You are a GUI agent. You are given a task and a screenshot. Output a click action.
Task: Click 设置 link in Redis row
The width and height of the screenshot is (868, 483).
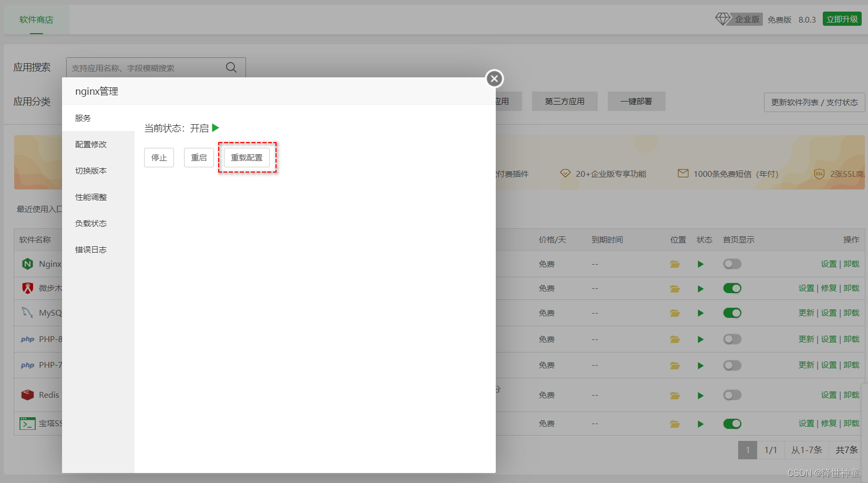829,395
